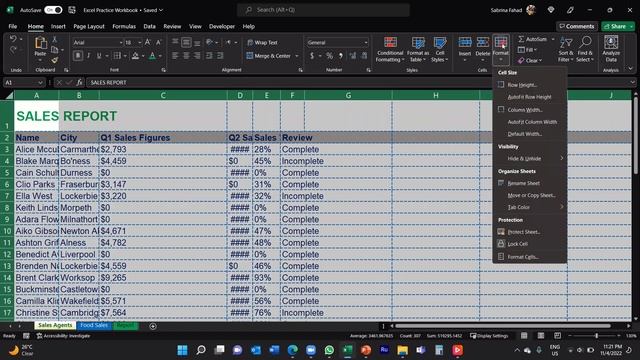This screenshot has width=640, height=360.
Task: Click Accessibility: Investigate in status bar
Action: [x=63, y=336]
